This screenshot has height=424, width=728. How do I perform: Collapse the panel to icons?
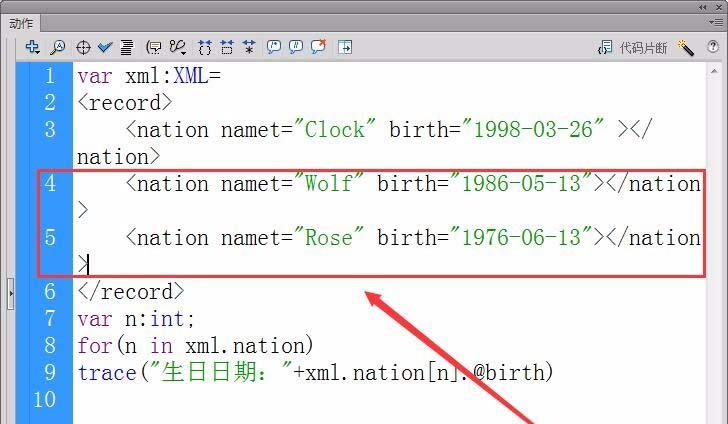(x=702, y=7)
